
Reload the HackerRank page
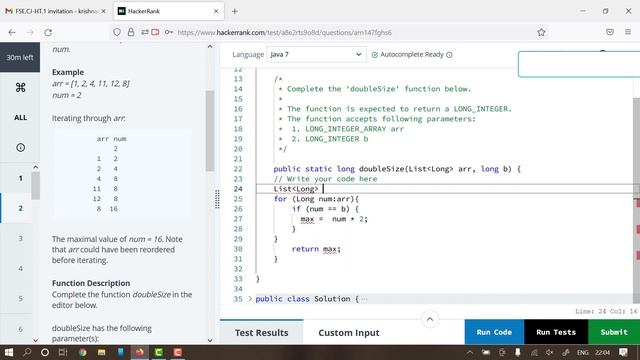[48, 32]
